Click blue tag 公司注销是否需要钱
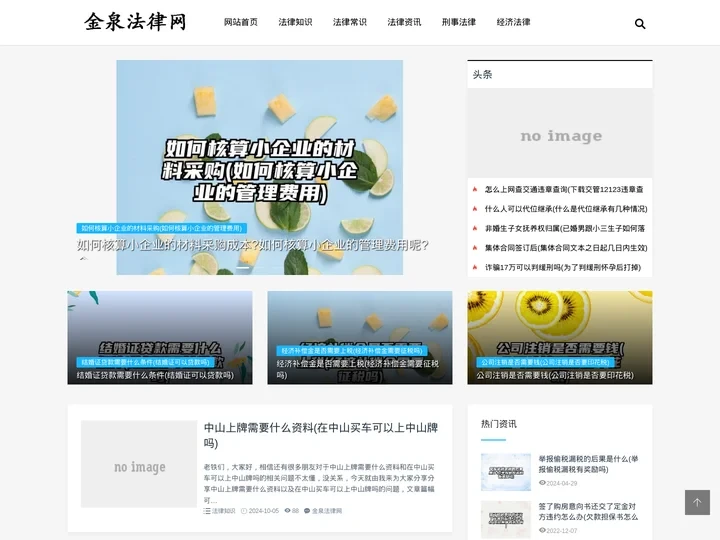The image size is (720, 540). point(545,362)
